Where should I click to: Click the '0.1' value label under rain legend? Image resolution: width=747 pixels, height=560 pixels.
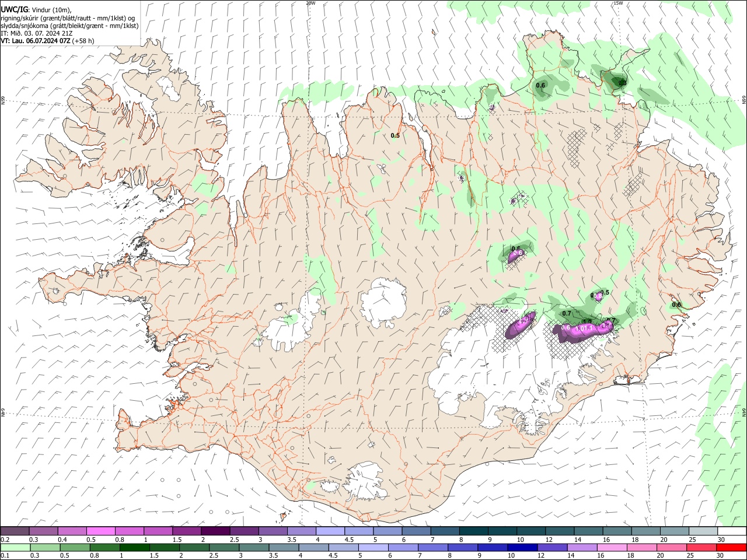(x=5, y=556)
